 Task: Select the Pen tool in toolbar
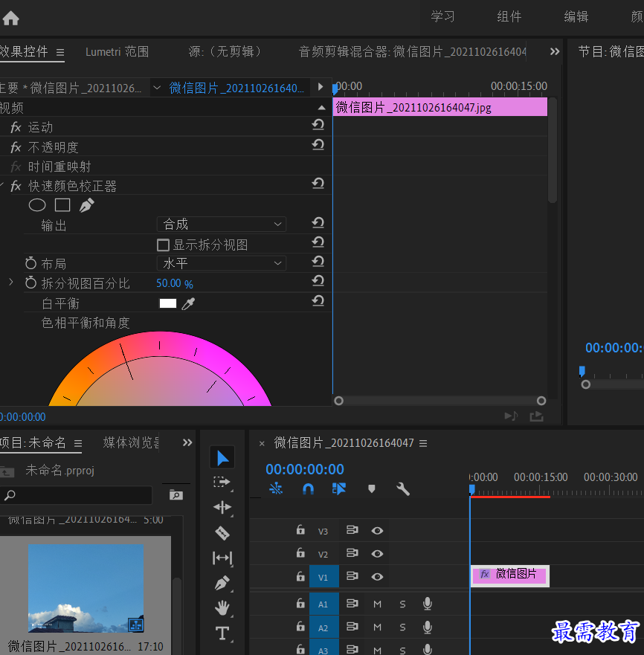click(222, 583)
